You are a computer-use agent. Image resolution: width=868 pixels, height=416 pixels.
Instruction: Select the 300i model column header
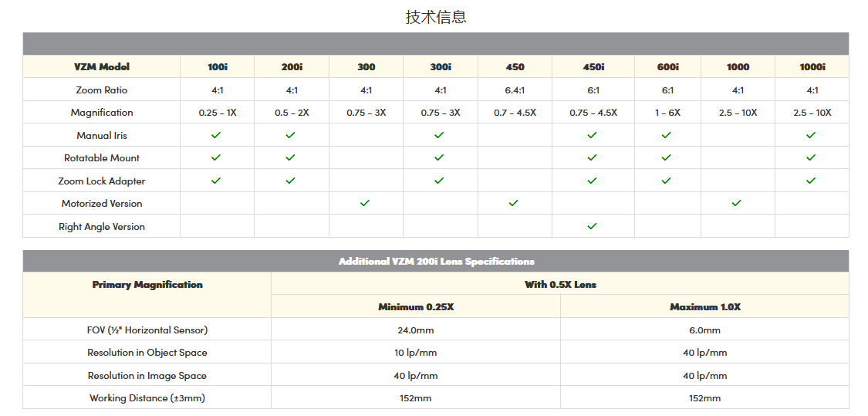click(441, 67)
